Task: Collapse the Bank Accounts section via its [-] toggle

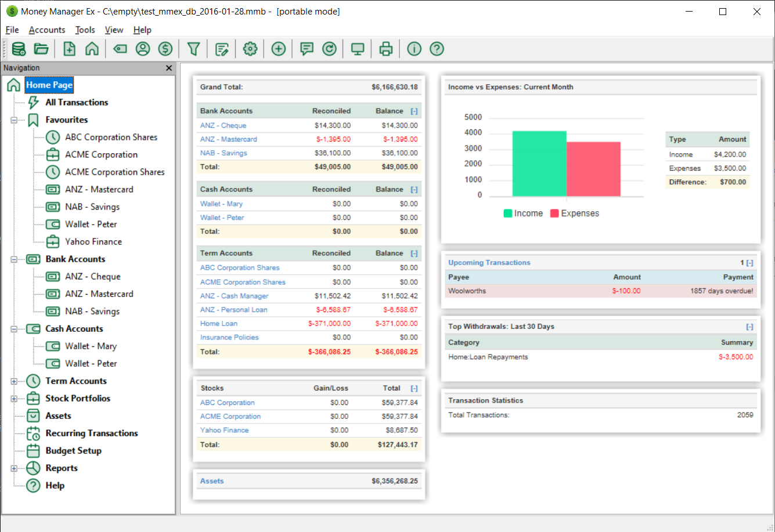Action: tap(414, 110)
